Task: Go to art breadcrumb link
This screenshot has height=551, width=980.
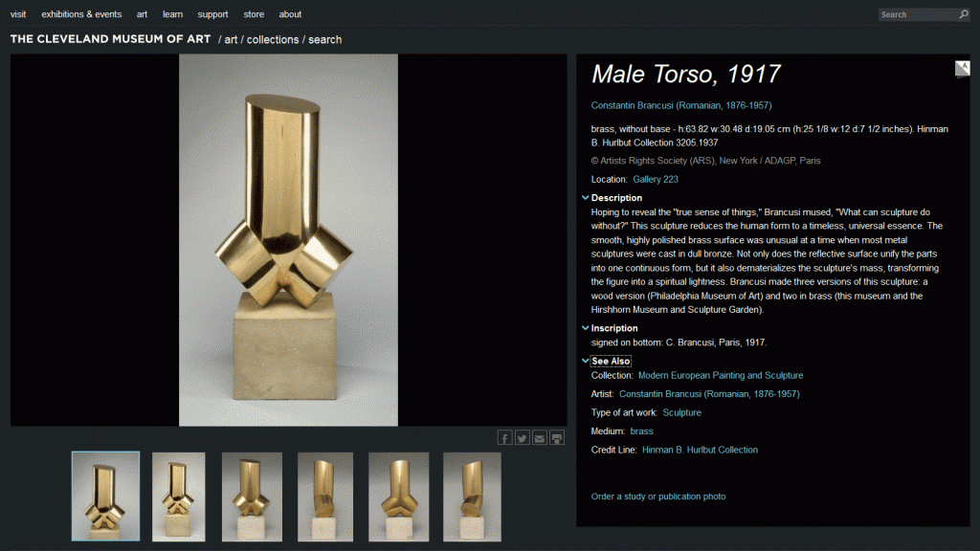Action: point(231,40)
